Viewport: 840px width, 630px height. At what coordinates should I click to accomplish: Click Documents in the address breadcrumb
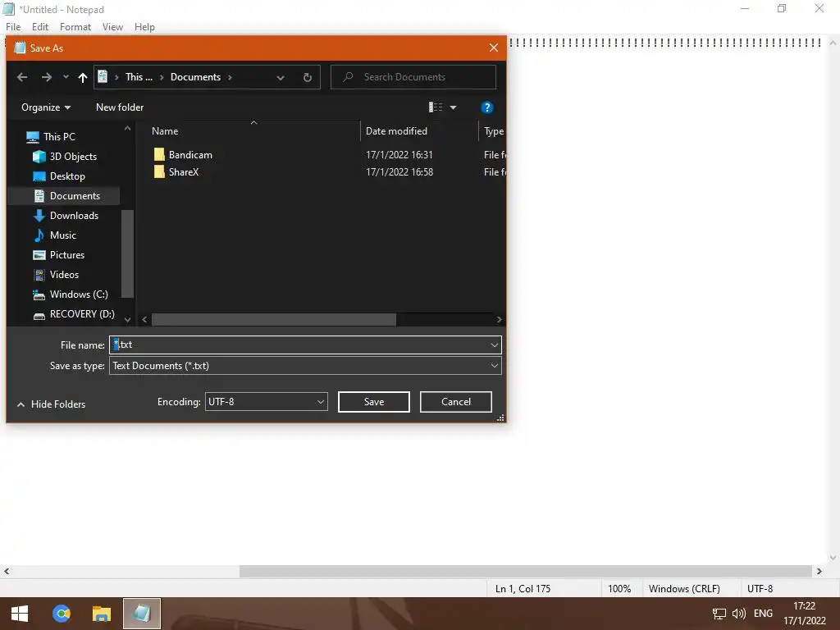pos(195,77)
